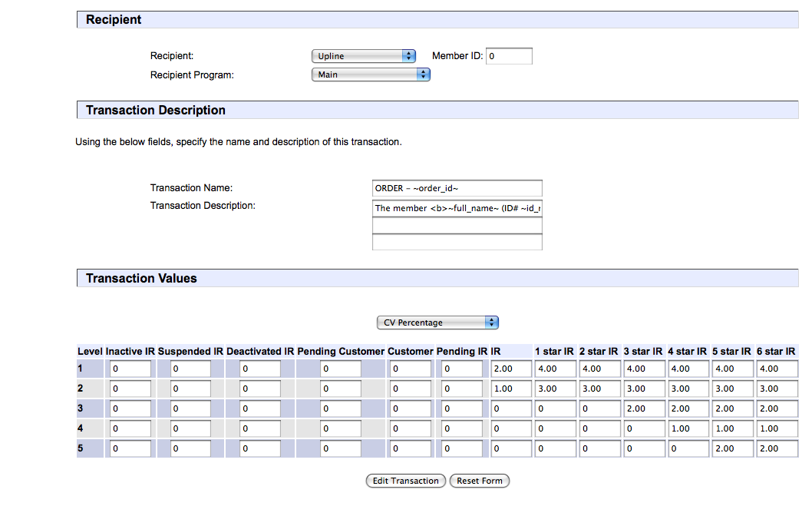Click Level 2 IR field showing 1.00
This screenshot has height=516, width=812.
pos(510,389)
